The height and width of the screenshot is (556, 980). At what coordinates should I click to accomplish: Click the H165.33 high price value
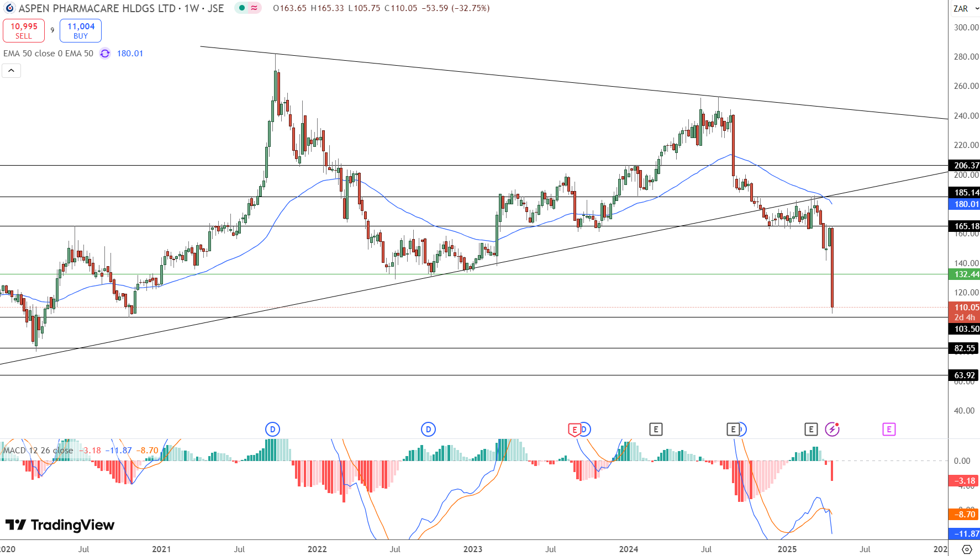tap(327, 8)
